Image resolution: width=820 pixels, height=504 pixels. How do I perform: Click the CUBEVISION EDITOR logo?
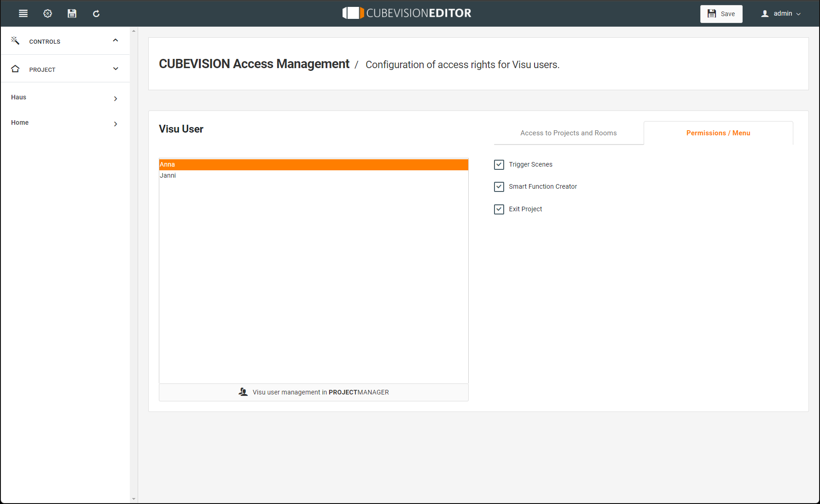point(407,13)
